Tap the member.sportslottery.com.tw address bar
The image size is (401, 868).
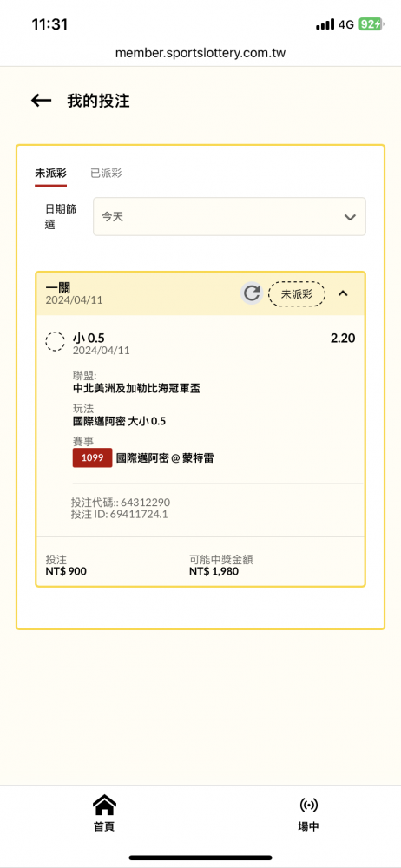200,53
